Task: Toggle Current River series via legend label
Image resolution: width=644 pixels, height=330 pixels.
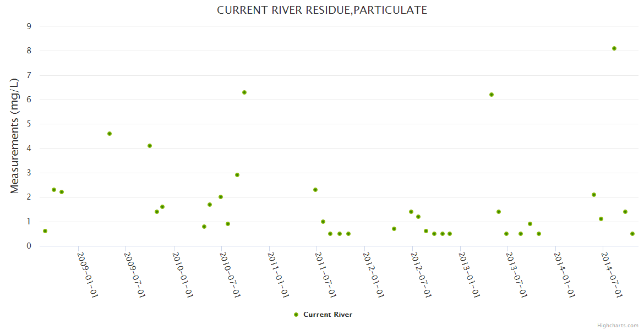Action: coord(328,315)
